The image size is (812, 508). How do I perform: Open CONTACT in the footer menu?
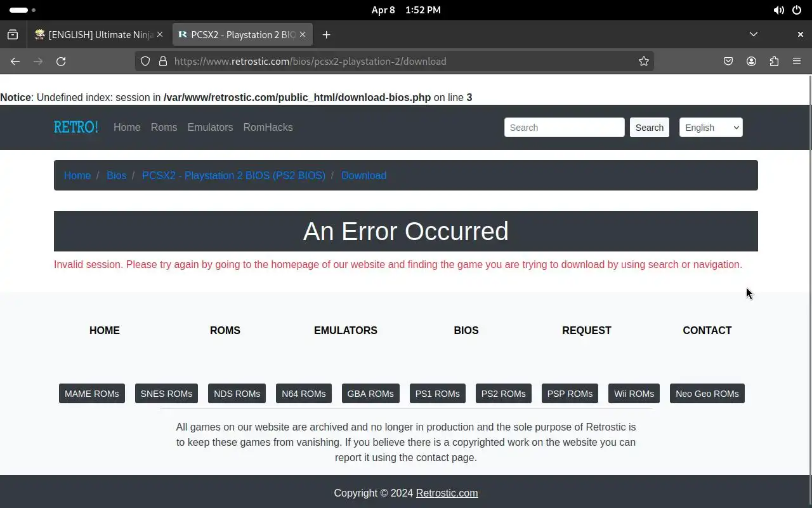point(707,330)
